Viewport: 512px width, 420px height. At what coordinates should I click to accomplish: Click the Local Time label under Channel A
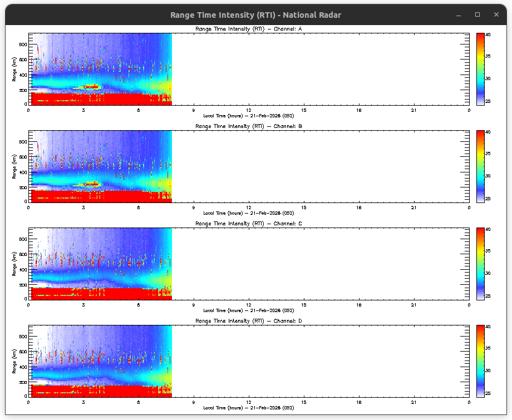248,116
